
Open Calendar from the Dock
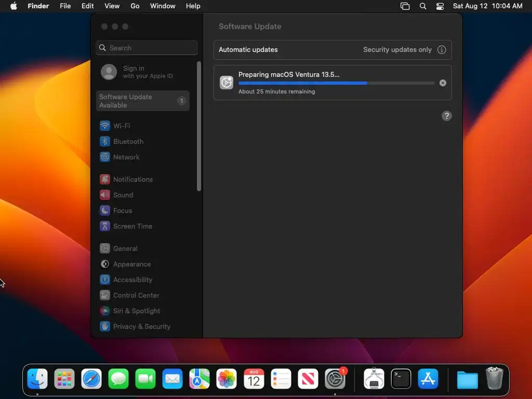pos(254,379)
